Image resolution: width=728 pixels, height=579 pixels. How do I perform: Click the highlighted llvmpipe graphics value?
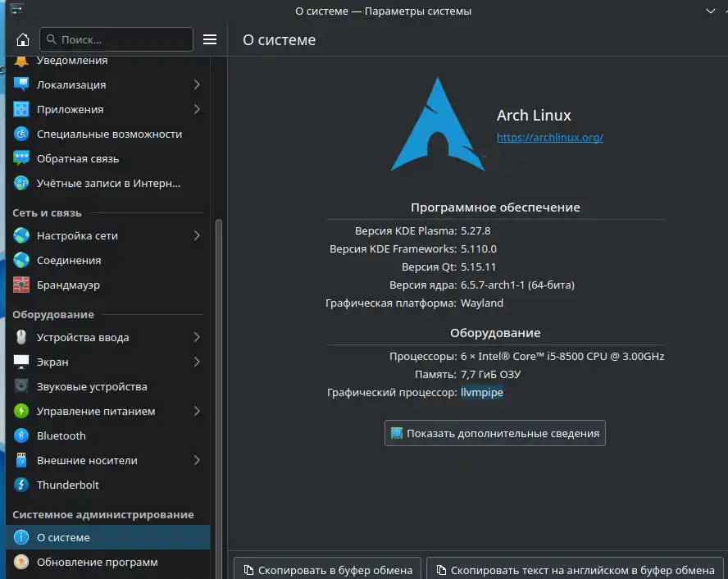481,392
